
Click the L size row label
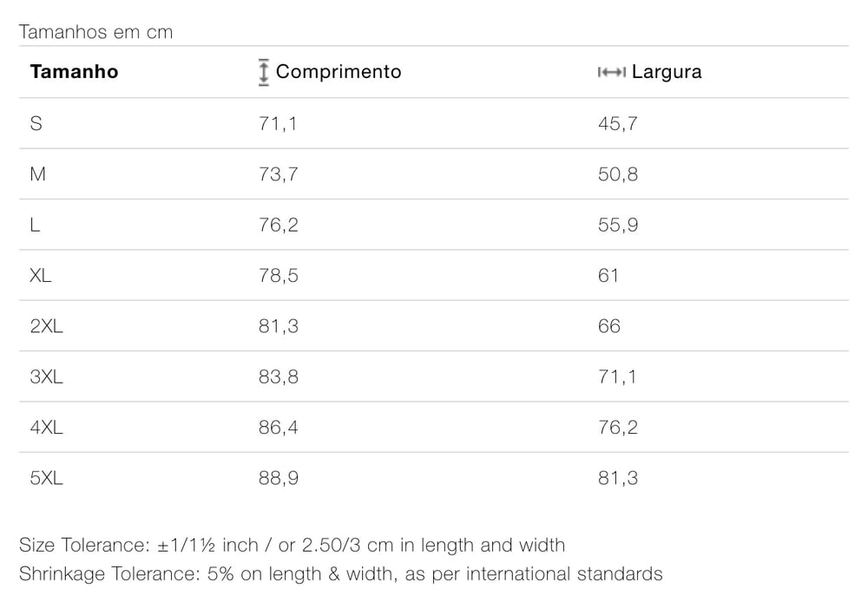click(x=35, y=225)
